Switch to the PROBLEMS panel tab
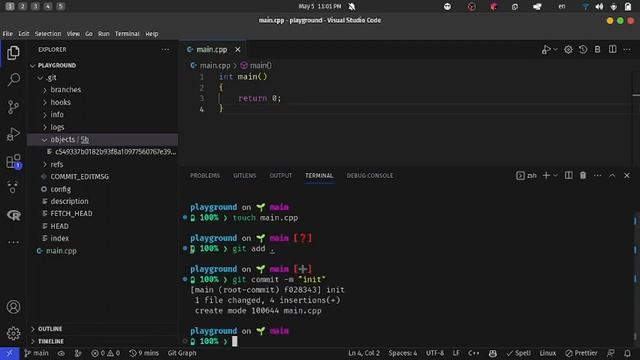 click(x=205, y=176)
